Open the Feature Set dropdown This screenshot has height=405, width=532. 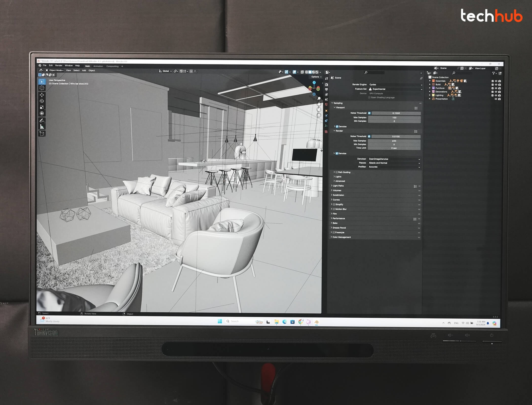point(395,89)
